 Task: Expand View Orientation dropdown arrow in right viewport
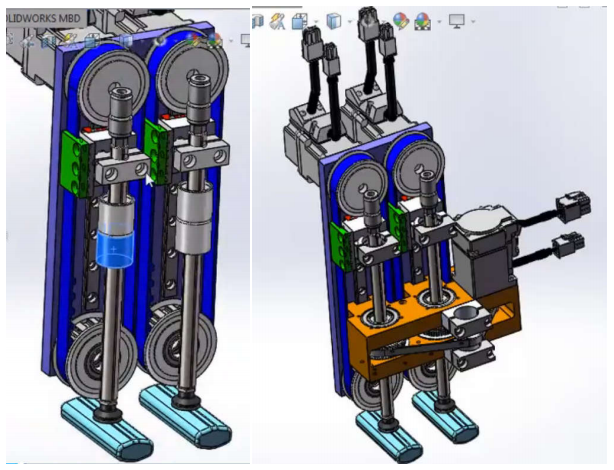click(x=317, y=21)
